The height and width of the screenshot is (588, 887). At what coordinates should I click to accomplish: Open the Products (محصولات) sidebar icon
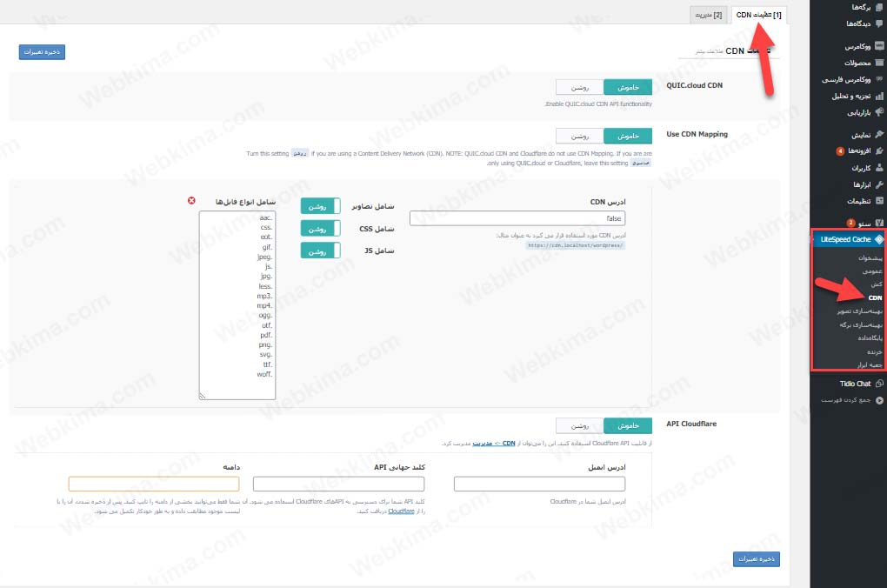click(x=879, y=63)
